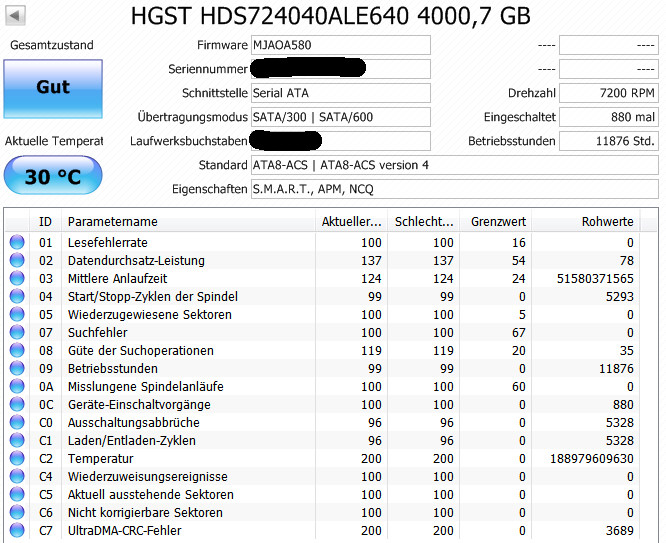The height and width of the screenshot is (543, 666).
Task: Sort by Grenzwert column header
Action: click(496, 221)
